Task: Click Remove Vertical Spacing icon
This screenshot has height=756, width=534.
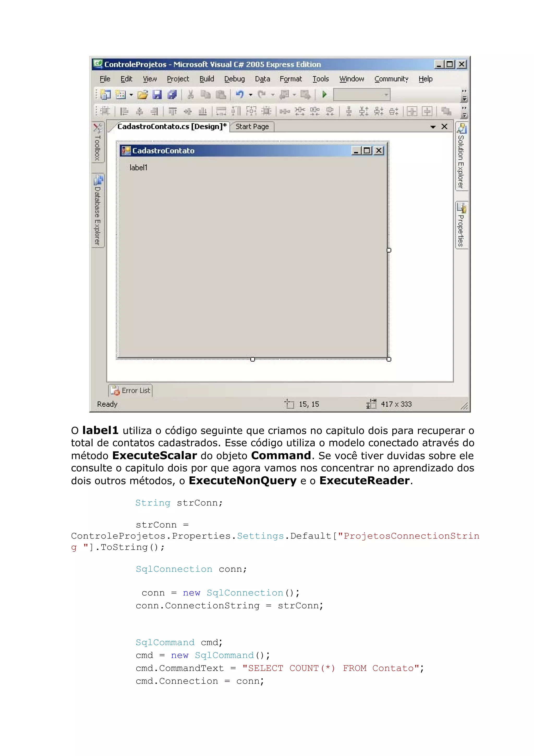Action: [393, 111]
